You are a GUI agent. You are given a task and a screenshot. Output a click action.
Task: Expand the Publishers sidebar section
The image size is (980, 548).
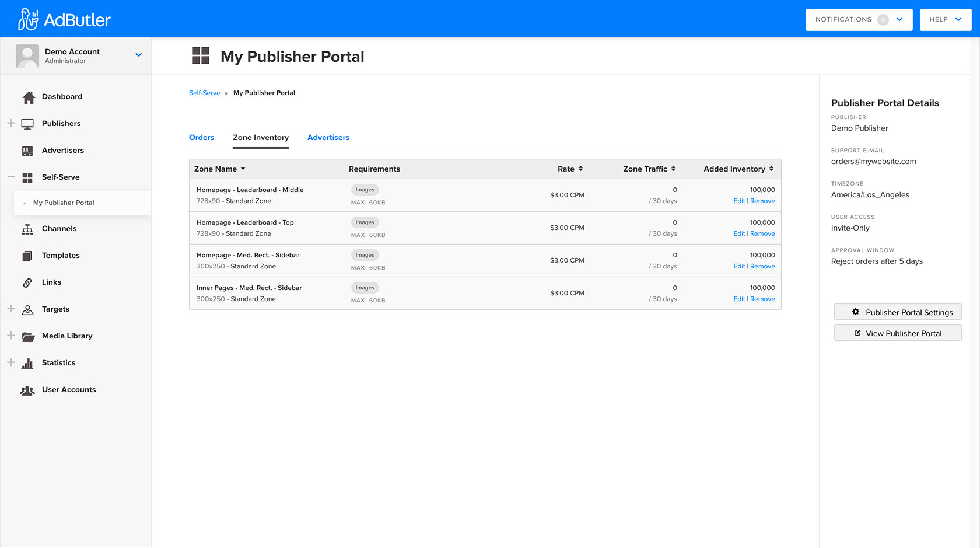point(10,123)
